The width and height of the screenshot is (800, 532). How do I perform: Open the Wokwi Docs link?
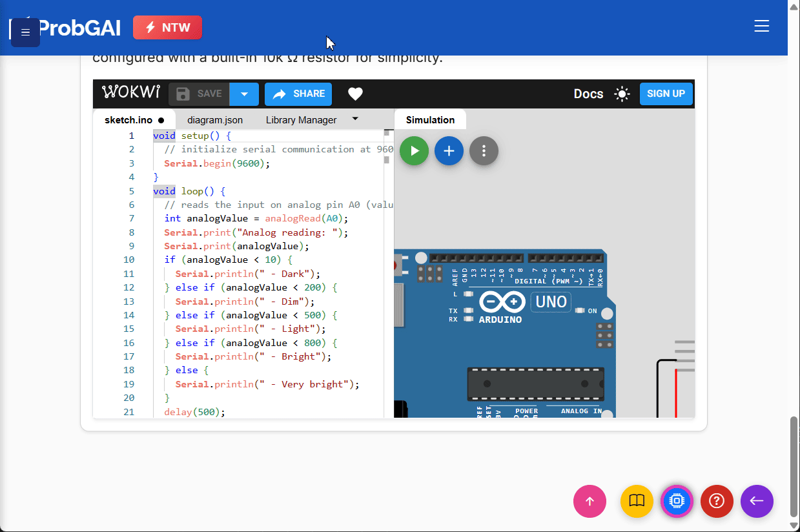click(588, 94)
